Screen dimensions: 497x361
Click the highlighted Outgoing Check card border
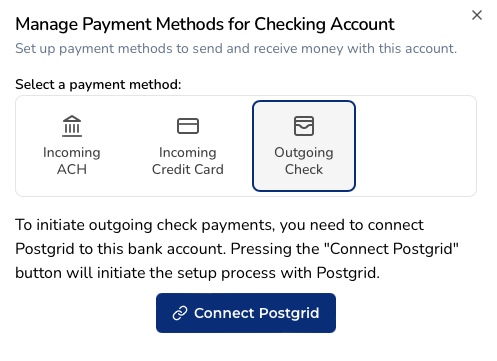(304, 101)
